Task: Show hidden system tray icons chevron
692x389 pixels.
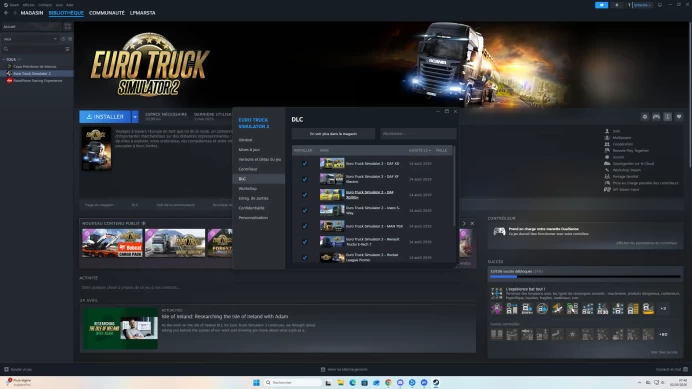Action: coord(639,382)
